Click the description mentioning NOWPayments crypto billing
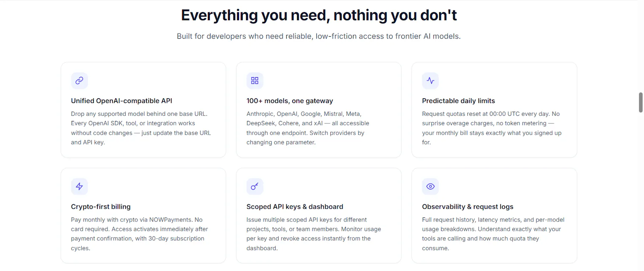The width and height of the screenshot is (644, 271). [140, 234]
